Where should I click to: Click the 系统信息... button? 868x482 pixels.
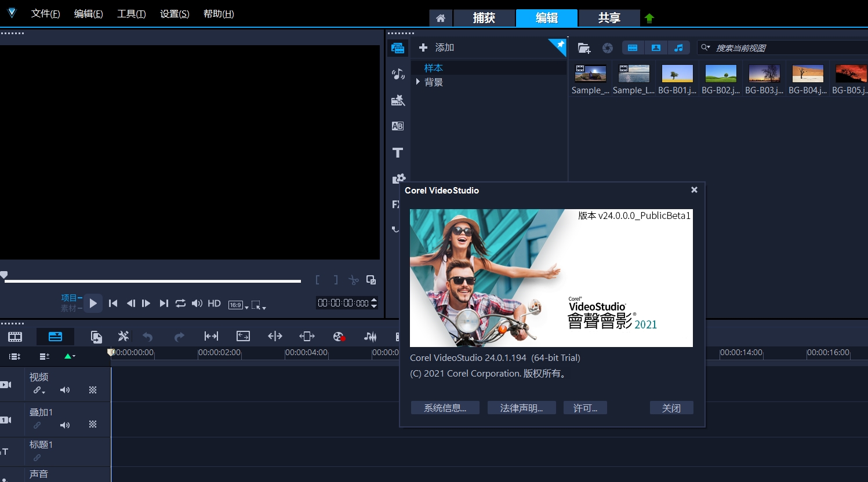tap(445, 408)
